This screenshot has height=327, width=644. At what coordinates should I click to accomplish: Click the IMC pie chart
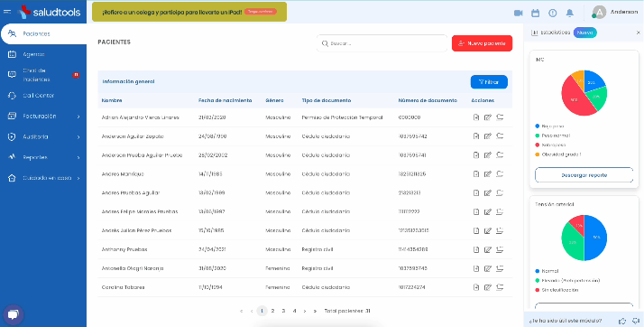point(584,93)
